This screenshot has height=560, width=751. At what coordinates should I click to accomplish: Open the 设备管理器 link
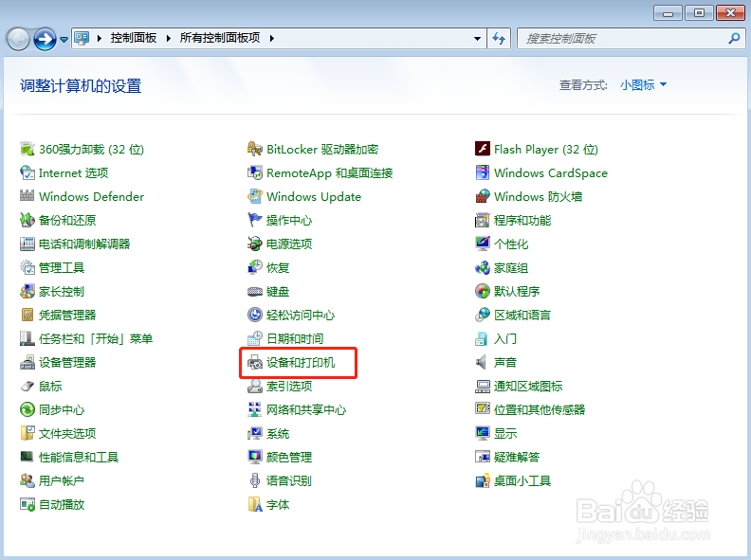(x=67, y=362)
